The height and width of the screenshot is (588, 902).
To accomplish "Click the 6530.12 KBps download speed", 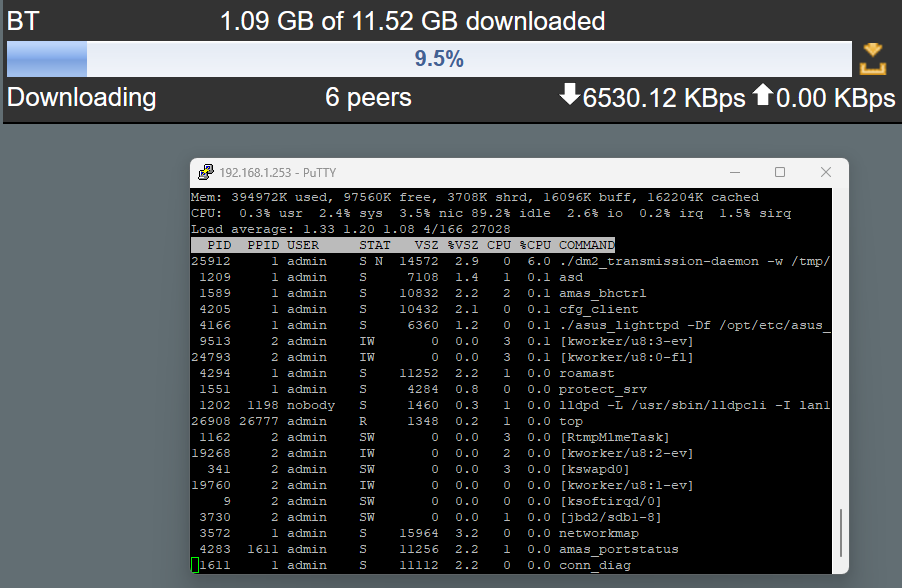I will click(x=664, y=98).
